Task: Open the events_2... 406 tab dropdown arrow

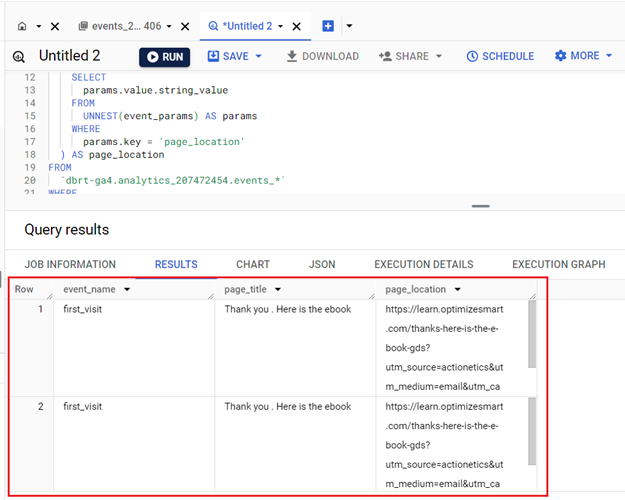Action: tap(169, 26)
